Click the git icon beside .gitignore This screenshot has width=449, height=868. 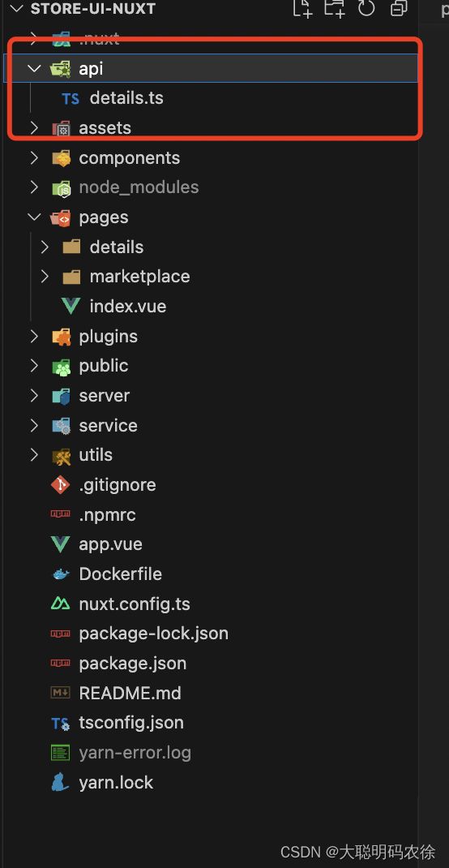click(60, 485)
